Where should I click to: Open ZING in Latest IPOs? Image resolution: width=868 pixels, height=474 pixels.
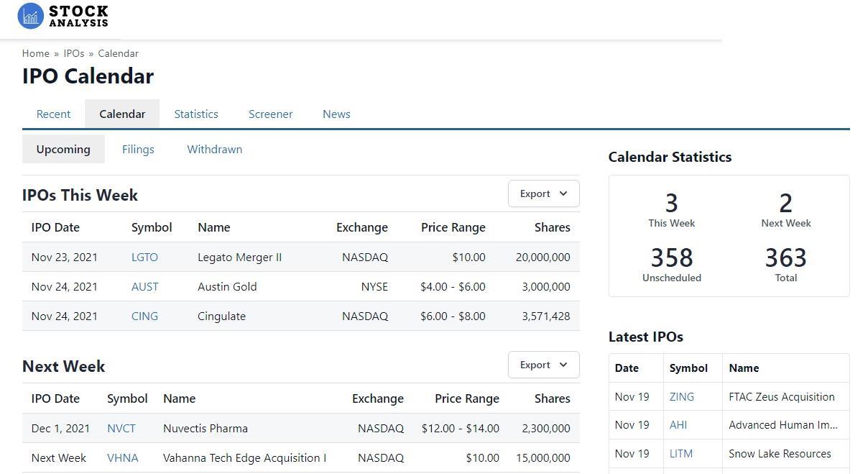(x=682, y=396)
